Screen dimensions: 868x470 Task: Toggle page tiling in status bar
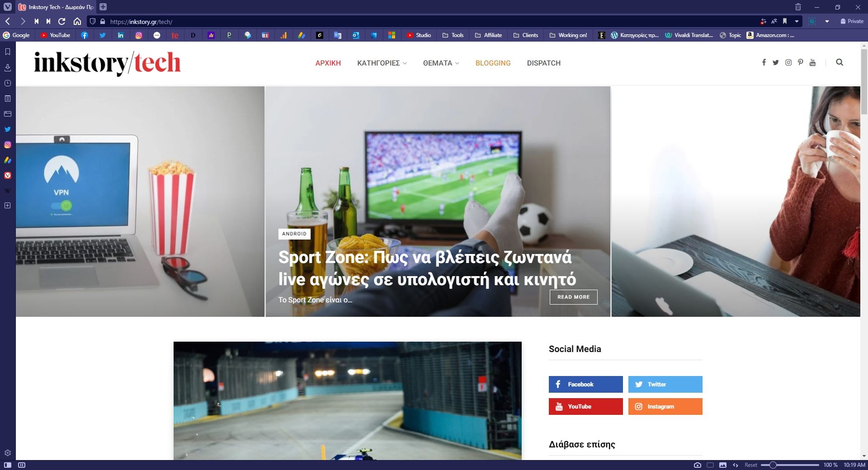click(x=710, y=465)
